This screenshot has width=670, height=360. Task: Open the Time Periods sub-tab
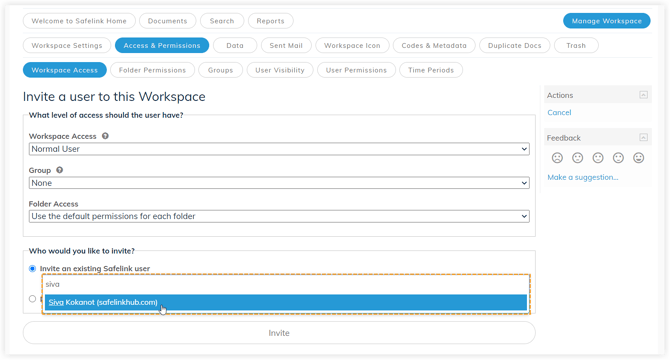(431, 70)
